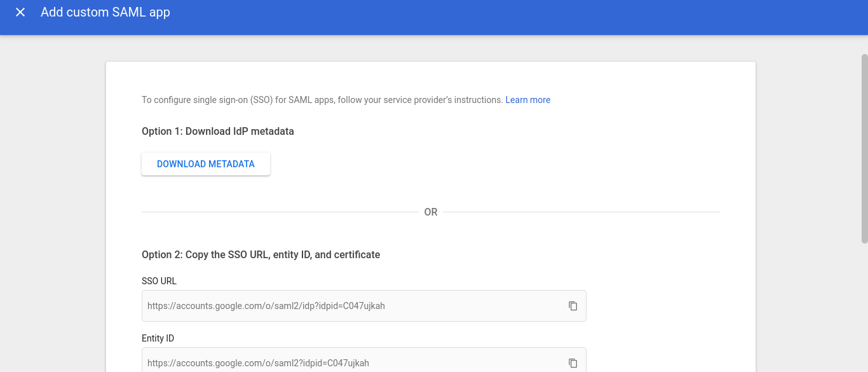The height and width of the screenshot is (372, 868).
Task: Click the accounts.google.com idp URL text
Action: coord(266,306)
